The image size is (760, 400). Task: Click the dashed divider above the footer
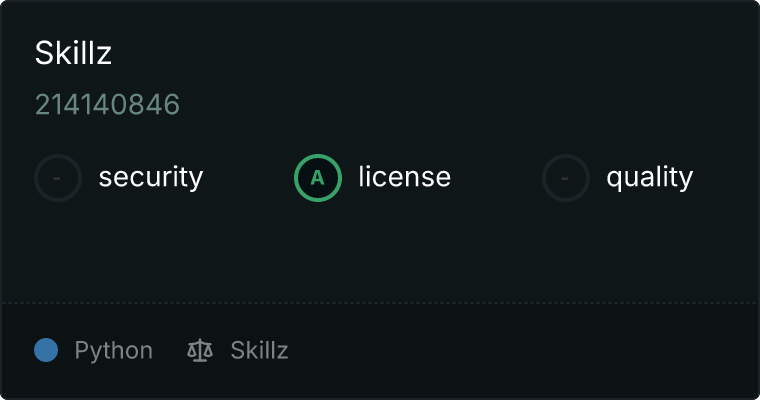pyautogui.click(x=380, y=303)
